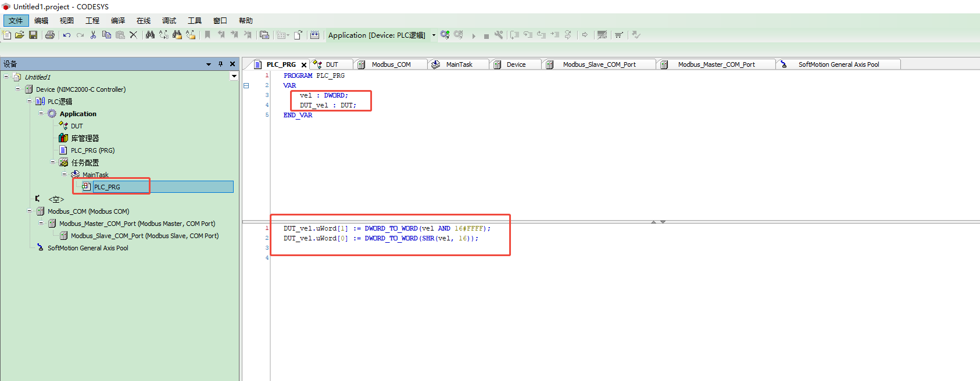The image size is (980, 381).
Task: Open the 文件 menu
Action: (16, 20)
